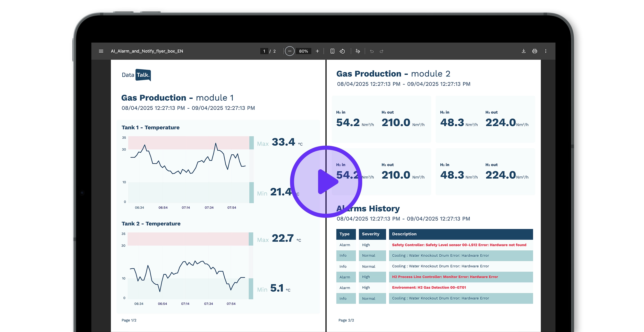Click the Max 22.7 °C value
Viewport: 644px width, 332px height.
pyautogui.click(x=279, y=239)
